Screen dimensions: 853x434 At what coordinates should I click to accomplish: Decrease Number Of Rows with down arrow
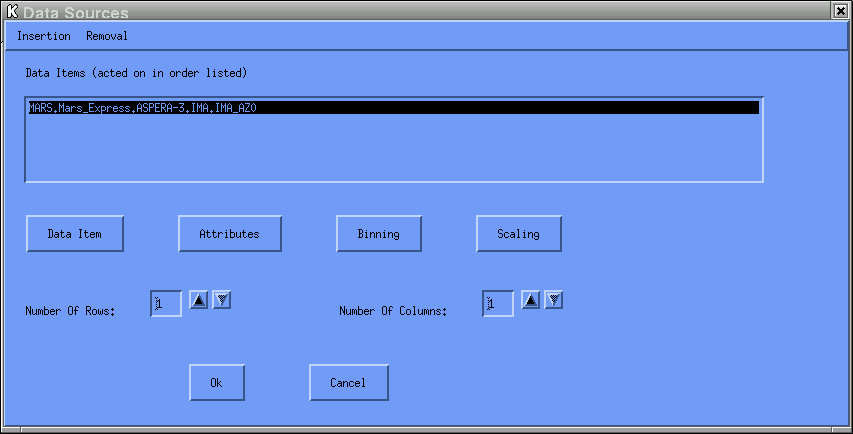[222, 300]
